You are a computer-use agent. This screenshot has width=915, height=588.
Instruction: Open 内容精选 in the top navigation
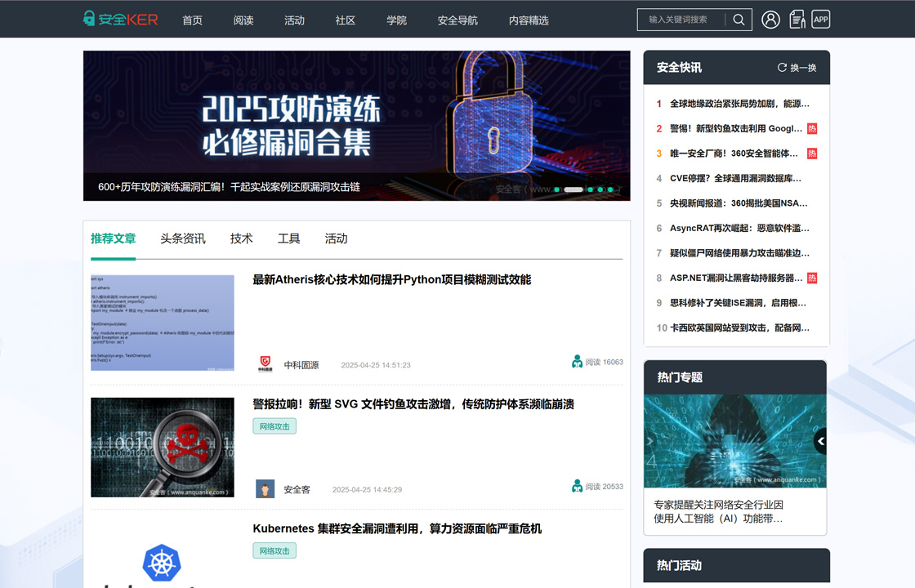[529, 20]
